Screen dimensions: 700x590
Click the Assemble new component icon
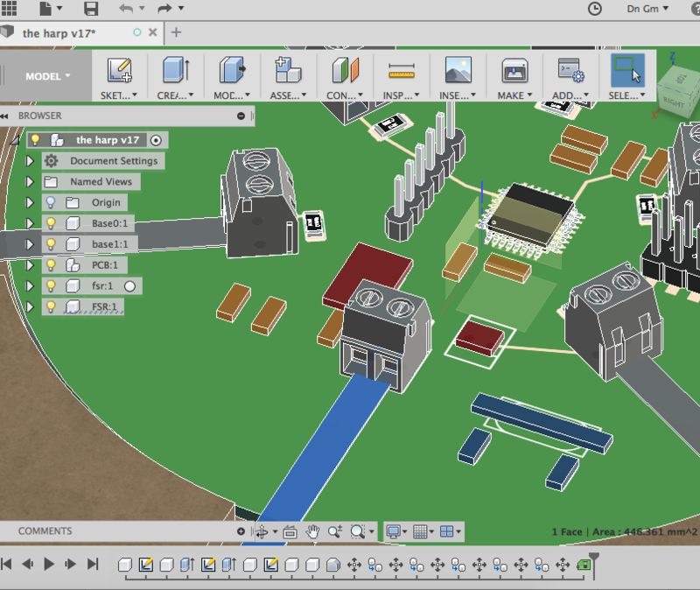pos(287,71)
